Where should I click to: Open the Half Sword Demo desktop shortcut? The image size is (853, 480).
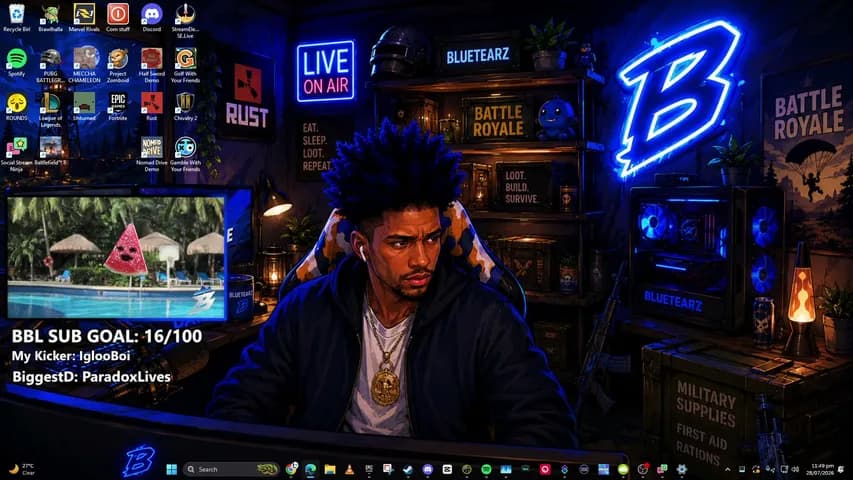point(151,65)
